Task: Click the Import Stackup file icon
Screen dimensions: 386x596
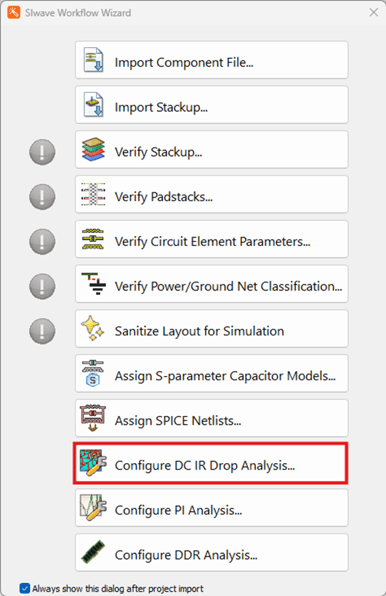Action: (93, 104)
